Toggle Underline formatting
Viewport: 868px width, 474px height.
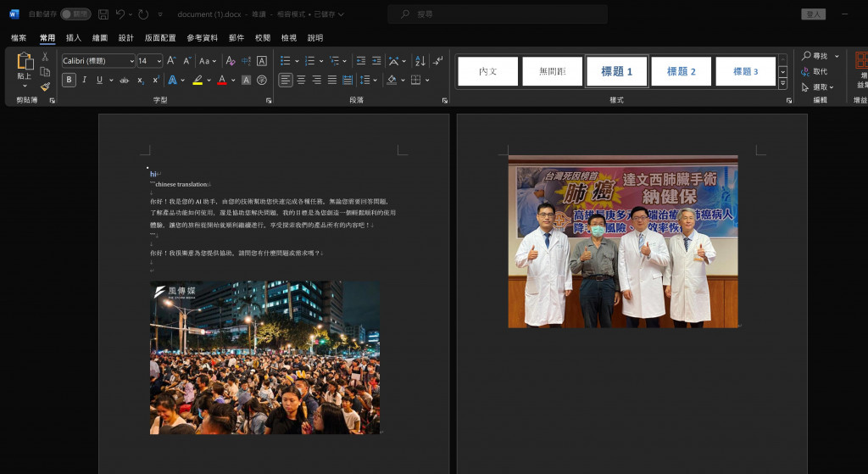pos(100,81)
